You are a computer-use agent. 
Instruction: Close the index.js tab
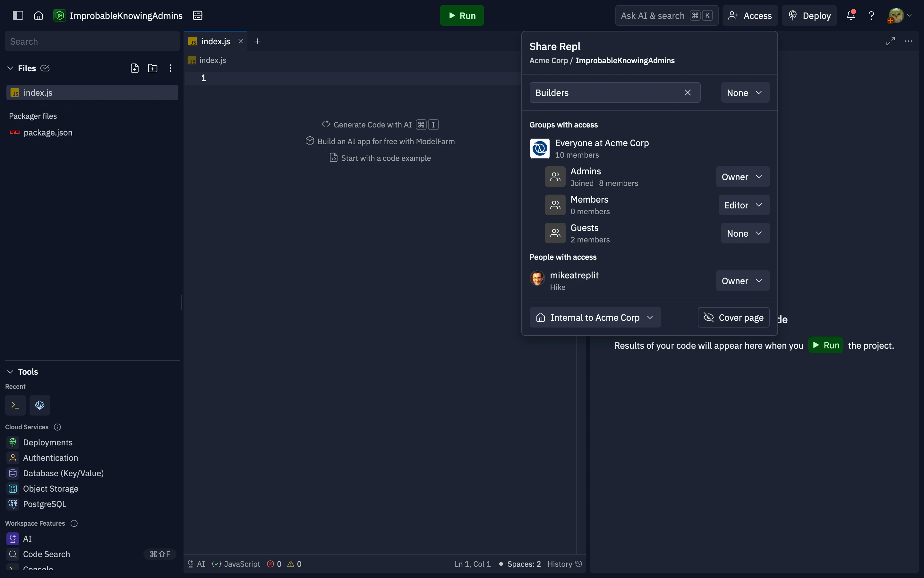(x=241, y=41)
